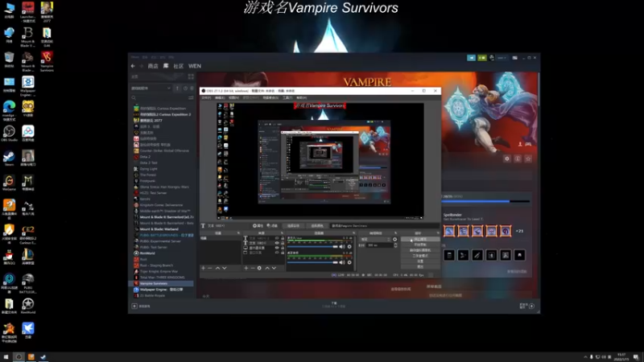Add a scene with OBS scenes plus button
644x362 pixels.
[203, 268]
